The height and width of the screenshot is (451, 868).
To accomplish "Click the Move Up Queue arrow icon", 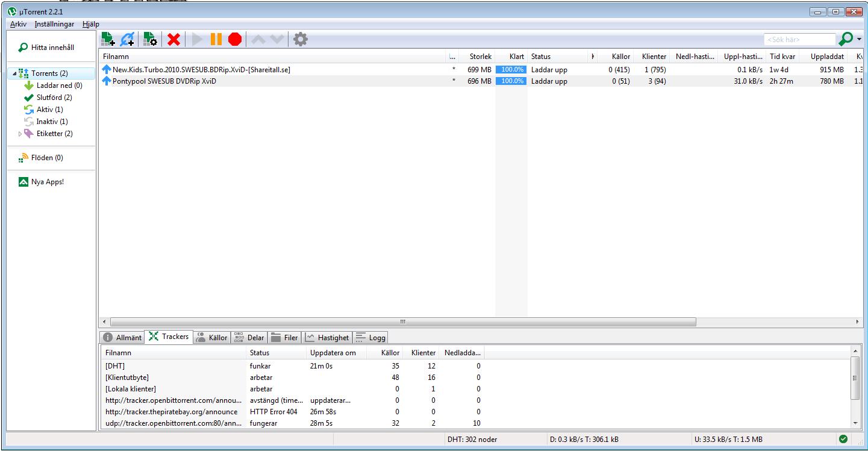I will click(258, 39).
